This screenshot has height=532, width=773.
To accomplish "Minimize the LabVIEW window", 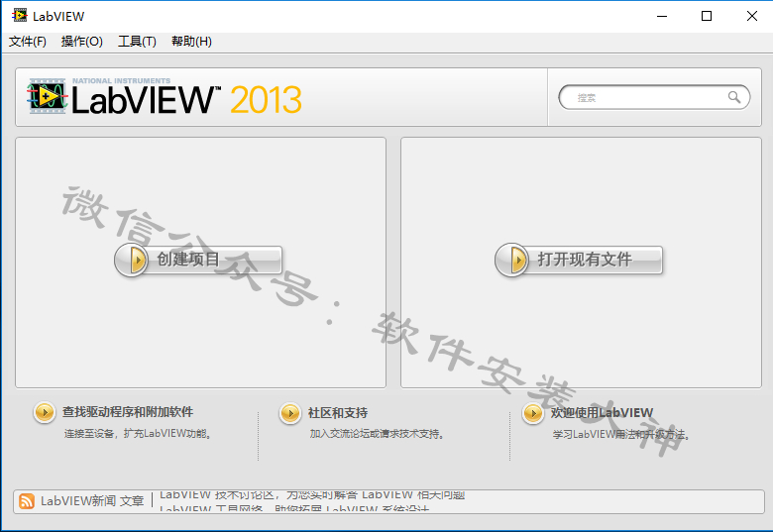I will [x=662, y=16].
